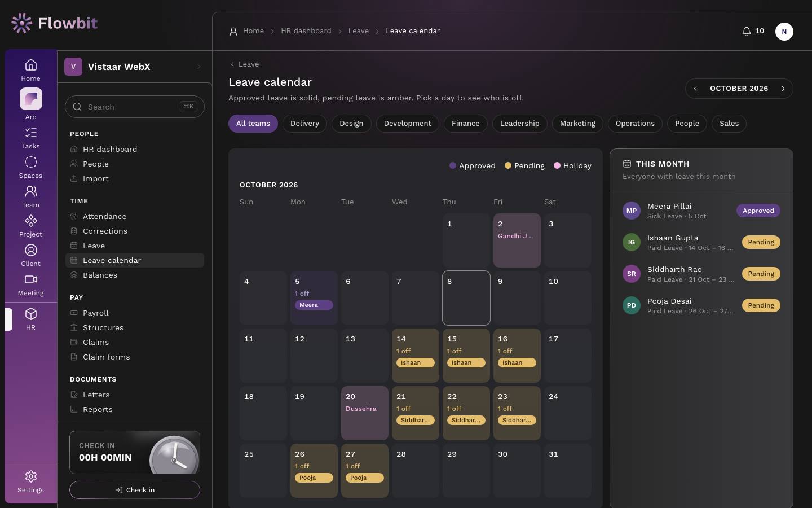
Task: Click the Flowbit logo
Action: click(x=54, y=23)
